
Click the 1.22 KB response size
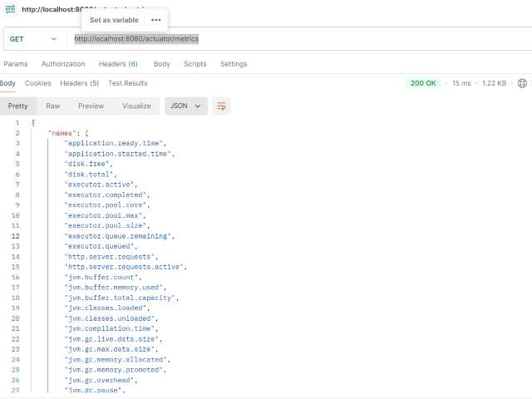point(495,83)
